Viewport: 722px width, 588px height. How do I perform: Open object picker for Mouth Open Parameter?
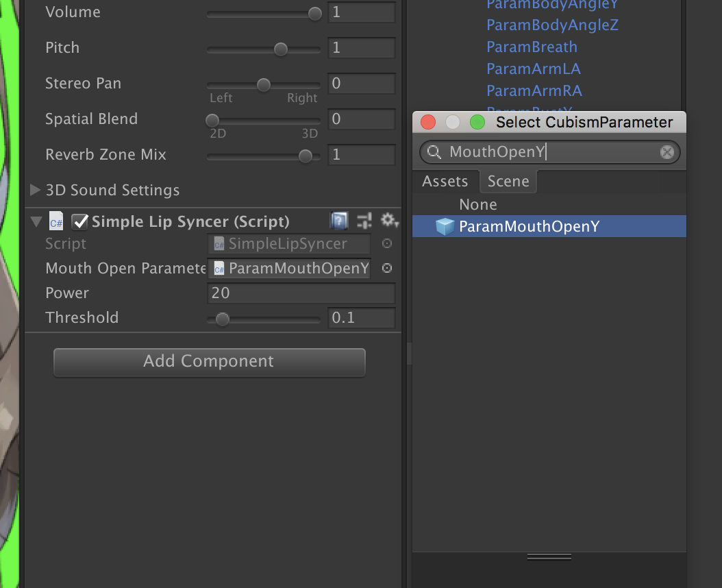point(387,268)
